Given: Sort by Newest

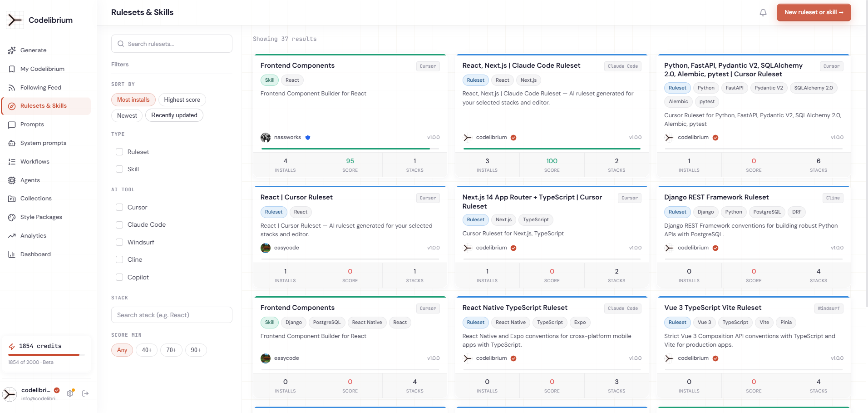Looking at the screenshot, I should point(127,115).
